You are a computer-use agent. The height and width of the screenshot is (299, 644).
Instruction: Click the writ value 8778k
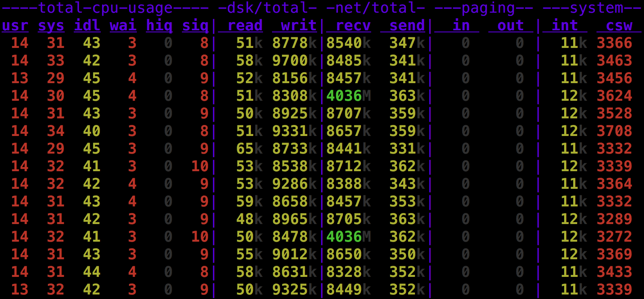(x=295, y=43)
